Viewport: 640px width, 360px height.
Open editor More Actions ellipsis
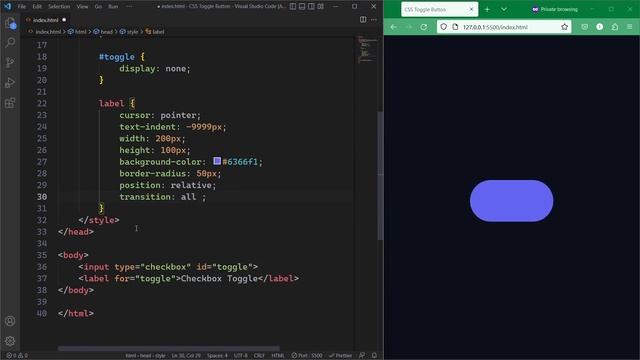point(374,20)
